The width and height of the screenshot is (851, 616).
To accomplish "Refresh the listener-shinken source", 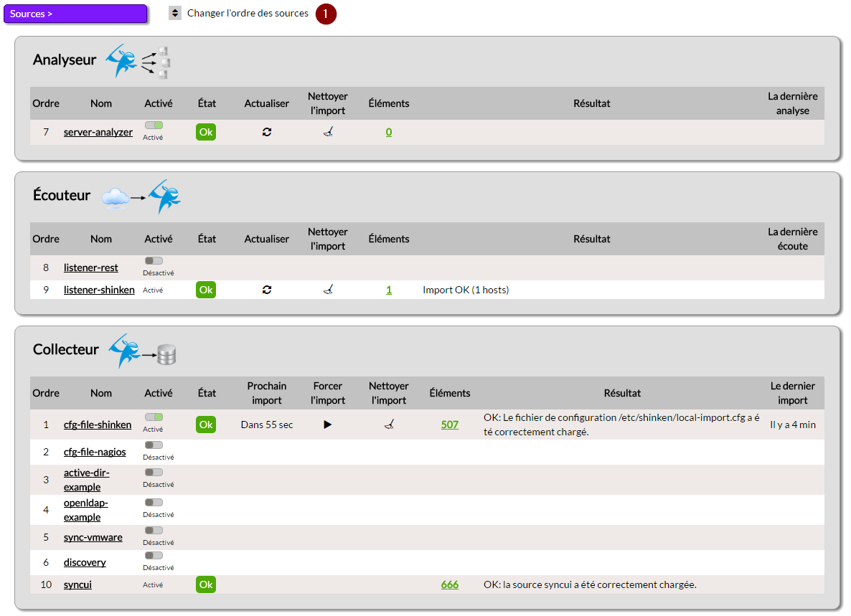I will pos(267,290).
